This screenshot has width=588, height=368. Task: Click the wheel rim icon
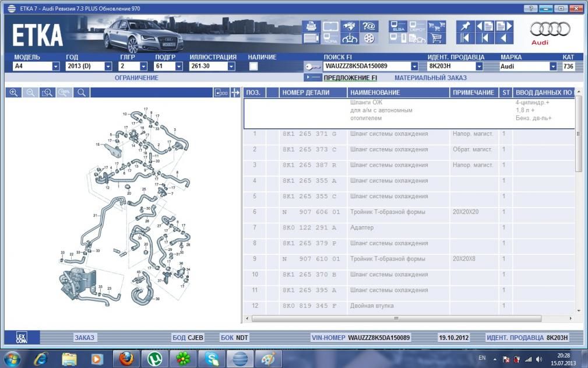(x=369, y=38)
